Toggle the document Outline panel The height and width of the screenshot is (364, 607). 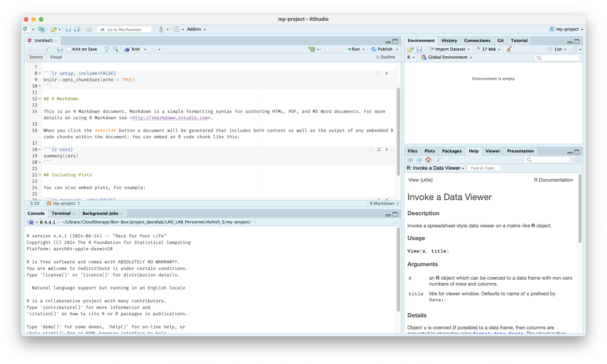coord(385,57)
